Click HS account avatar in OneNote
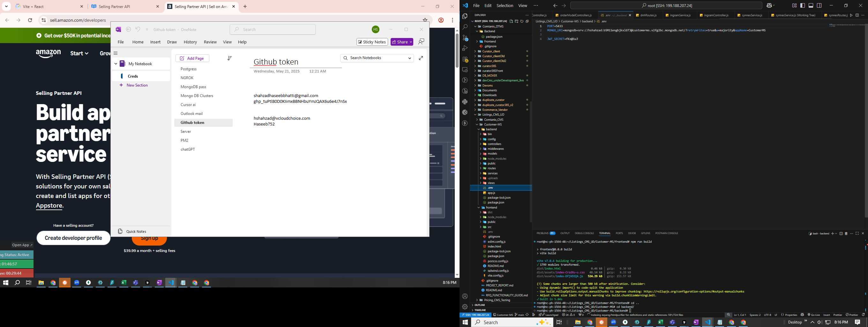Screen dimensions: 868x327 click(376, 30)
